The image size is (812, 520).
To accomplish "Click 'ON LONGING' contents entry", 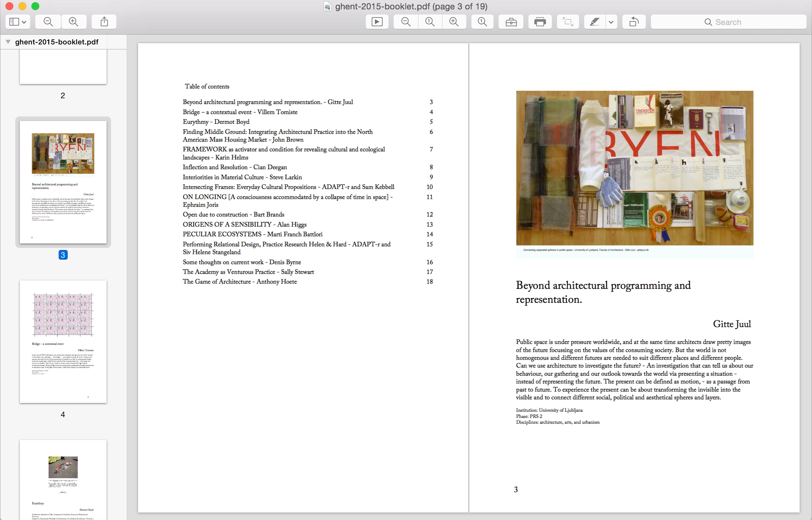I will (287, 201).
